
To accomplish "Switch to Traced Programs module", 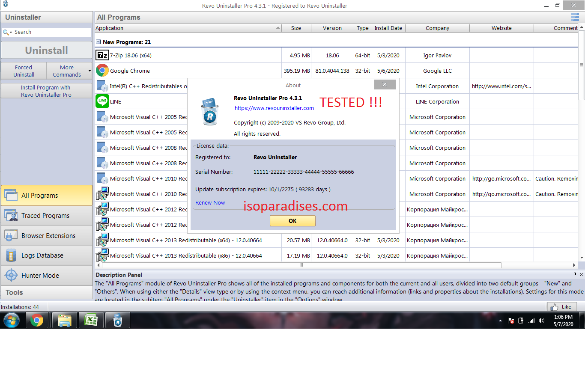I will [x=47, y=215].
